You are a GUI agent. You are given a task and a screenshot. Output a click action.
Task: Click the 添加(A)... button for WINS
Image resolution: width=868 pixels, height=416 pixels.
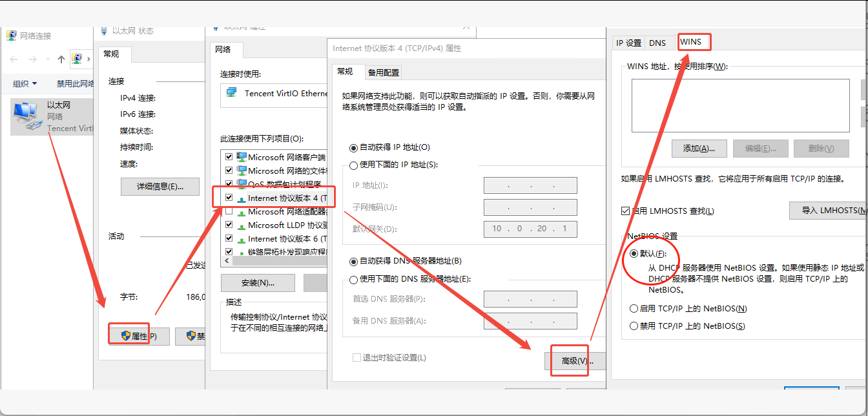pos(699,149)
